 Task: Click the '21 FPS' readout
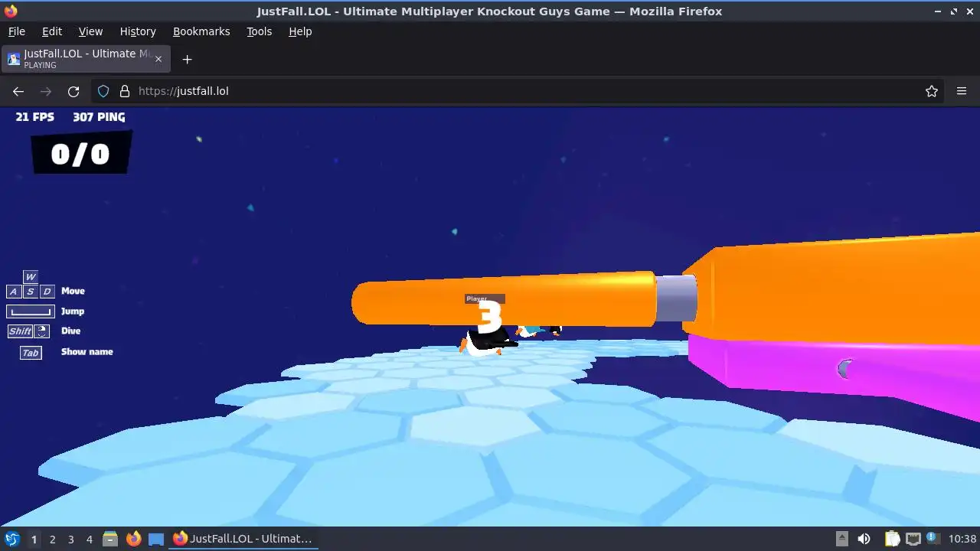34,117
